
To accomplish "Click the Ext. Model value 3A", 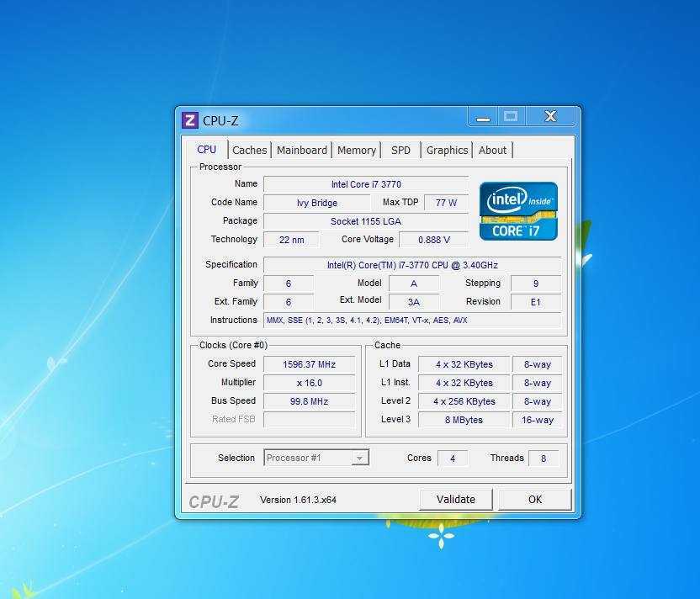I will [414, 302].
